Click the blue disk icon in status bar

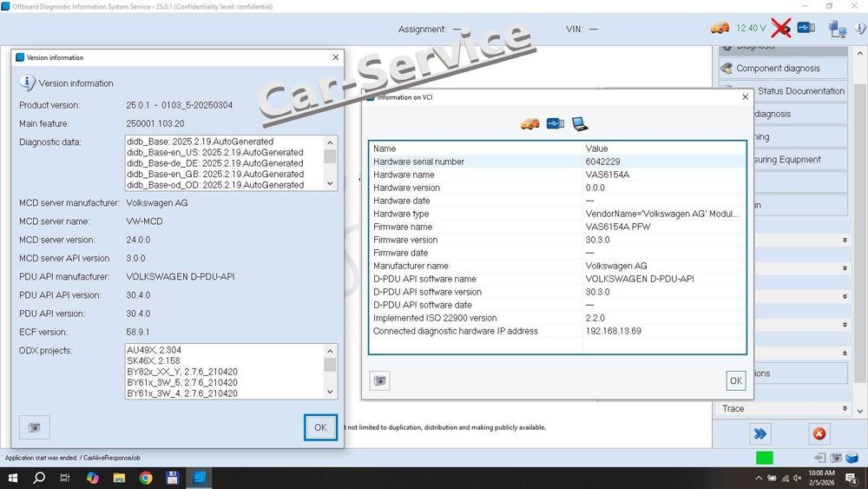(x=852, y=458)
